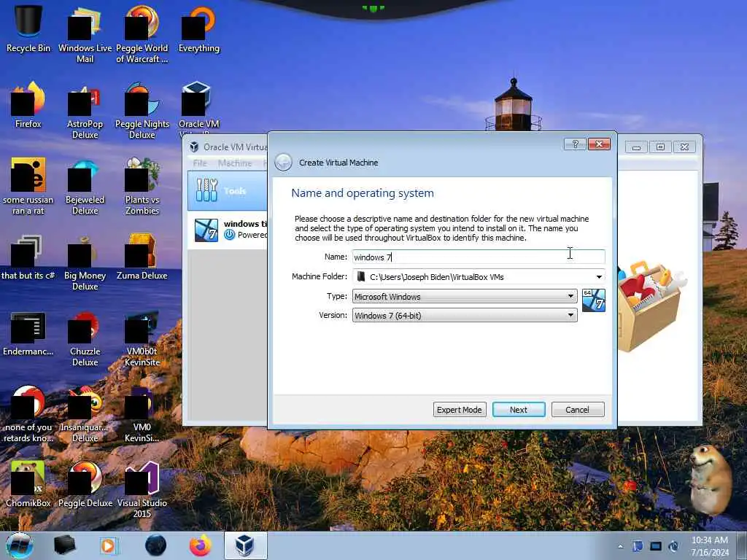The height and width of the screenshot is (560, 747).
Task: Open AstroPop Deluxe desktop shortcut
Action: tap(85, 111)
